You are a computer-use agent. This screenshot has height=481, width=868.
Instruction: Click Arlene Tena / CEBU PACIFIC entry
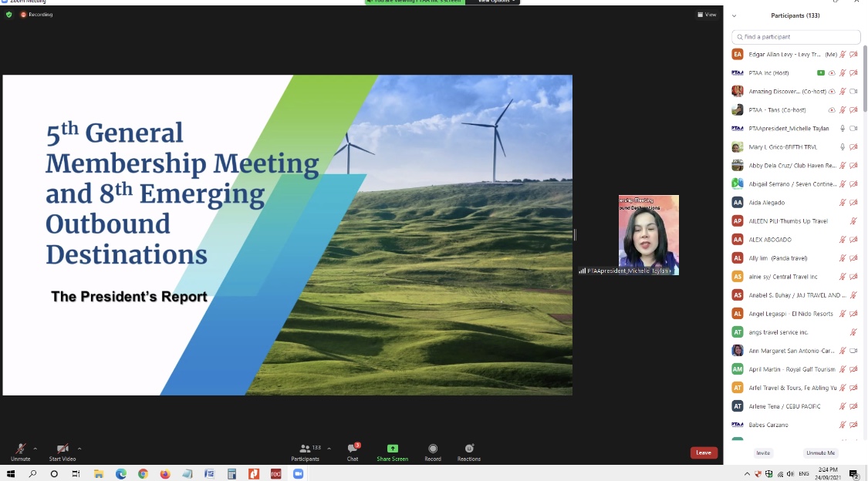795,406
